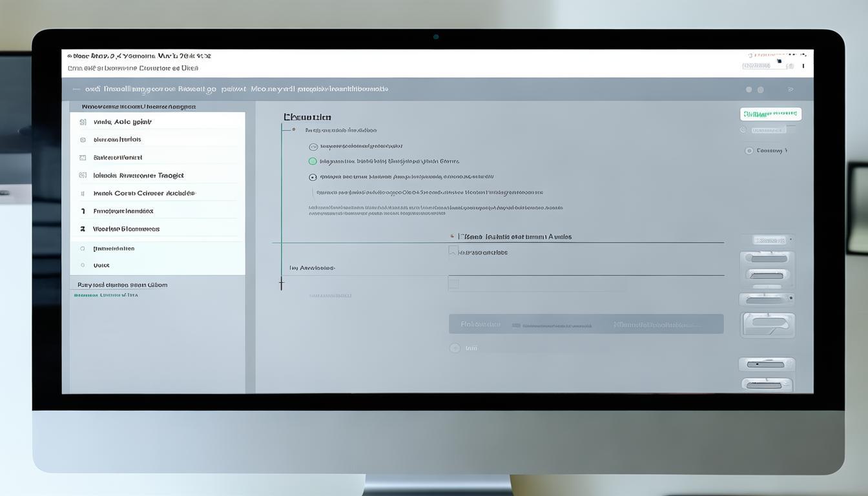This screenshot has width=868, height=496.
Task: Click the round icon below the wide grey bar
Action: [x=455, y=348]
